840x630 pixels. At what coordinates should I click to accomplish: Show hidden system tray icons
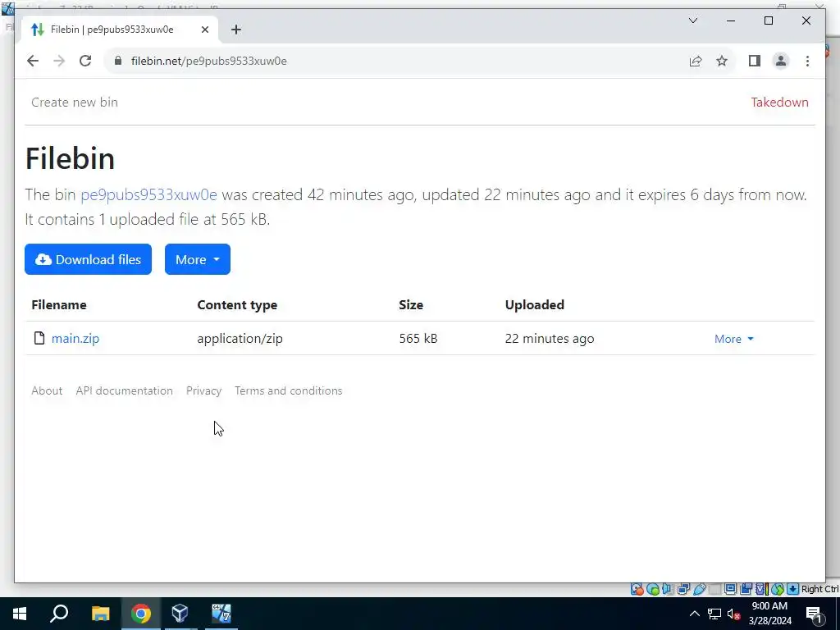pos(694,614)
